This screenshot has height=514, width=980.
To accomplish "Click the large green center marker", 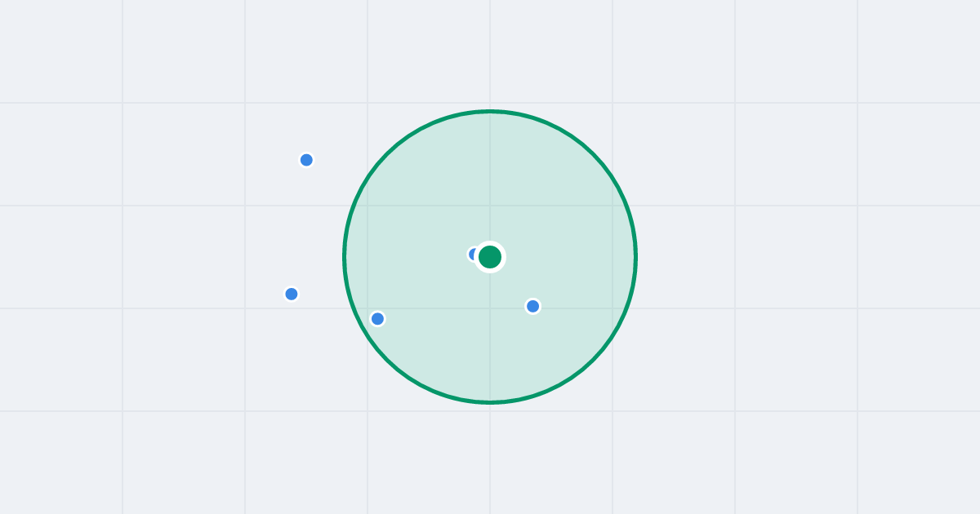I will tap(490, 257).
